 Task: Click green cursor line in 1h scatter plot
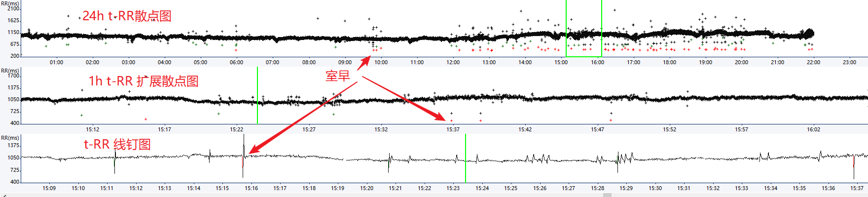[257, 95]
